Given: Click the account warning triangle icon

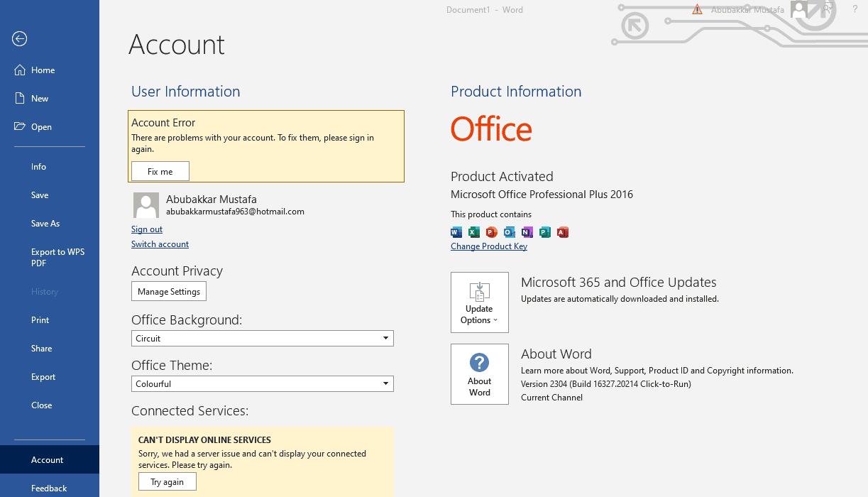Looking at the screenshot, I should tap(697, 10).
